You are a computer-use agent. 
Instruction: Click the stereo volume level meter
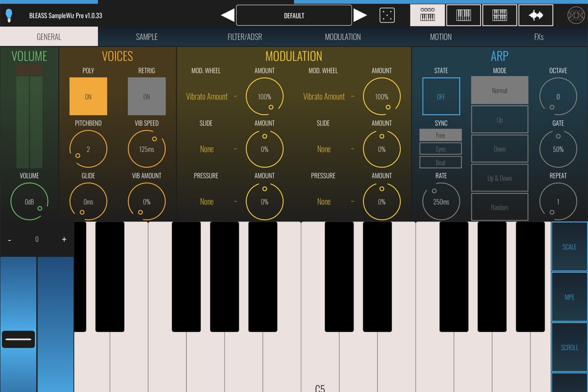click(29, 117)
